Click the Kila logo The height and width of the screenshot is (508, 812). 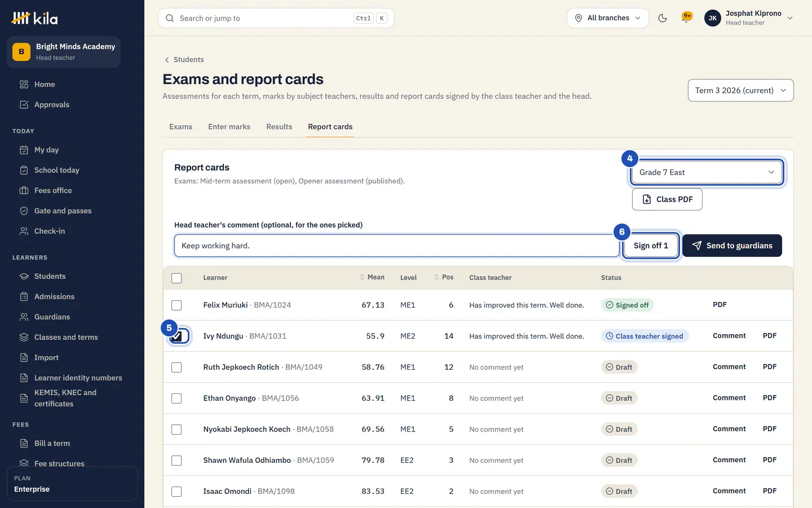[34, 18]
